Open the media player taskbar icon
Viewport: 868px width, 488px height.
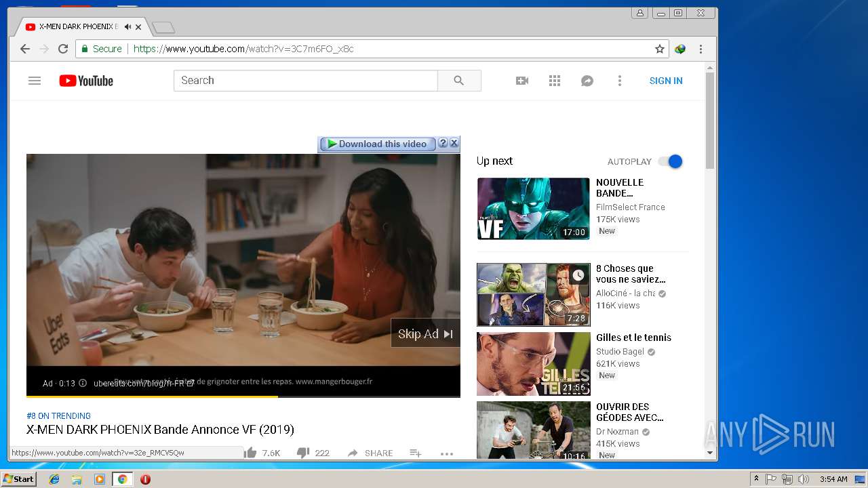[x=100, y=479]
